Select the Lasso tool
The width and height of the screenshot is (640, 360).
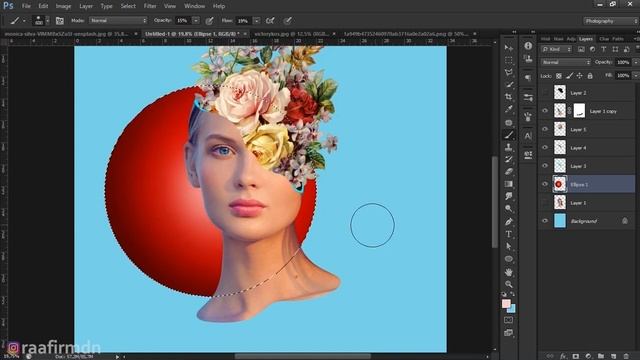pos(509,72)
